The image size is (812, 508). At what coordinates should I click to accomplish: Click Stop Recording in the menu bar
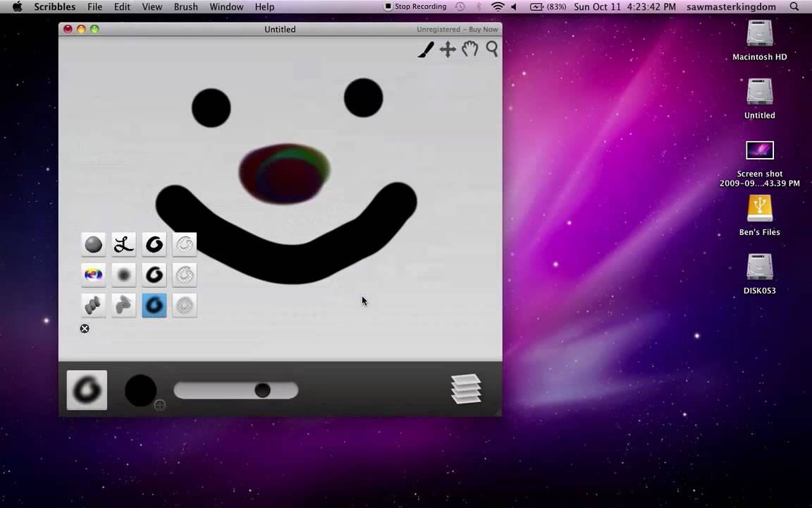click(x=416, y=6)
